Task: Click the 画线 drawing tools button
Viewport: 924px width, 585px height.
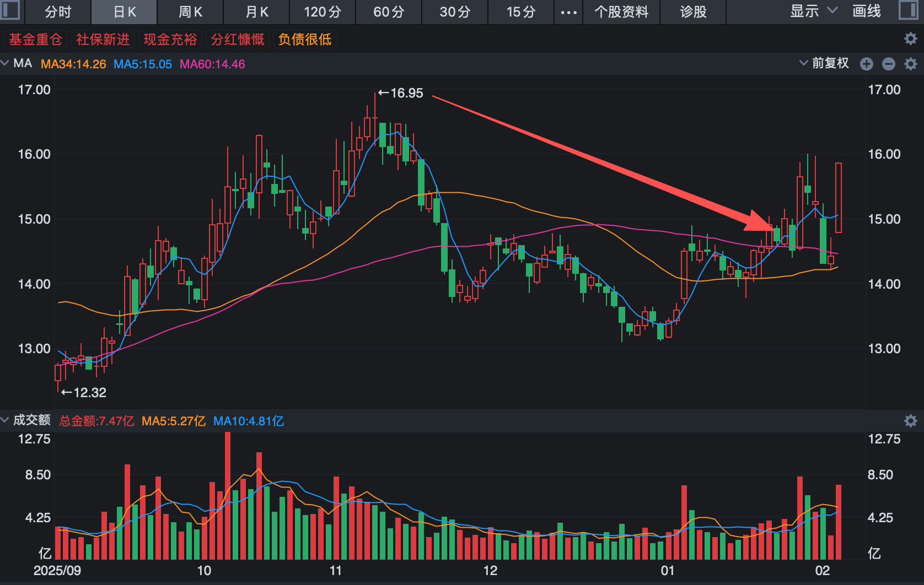Action: pyautogui.click(x=867, y=11)
